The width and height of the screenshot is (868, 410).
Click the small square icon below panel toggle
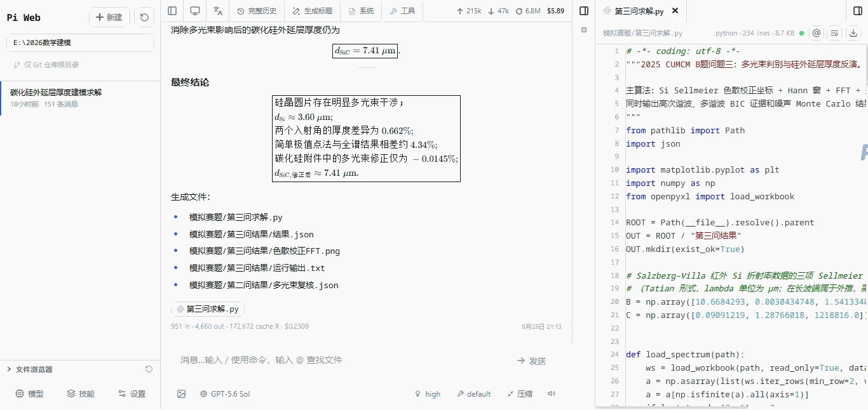[584, 30]
